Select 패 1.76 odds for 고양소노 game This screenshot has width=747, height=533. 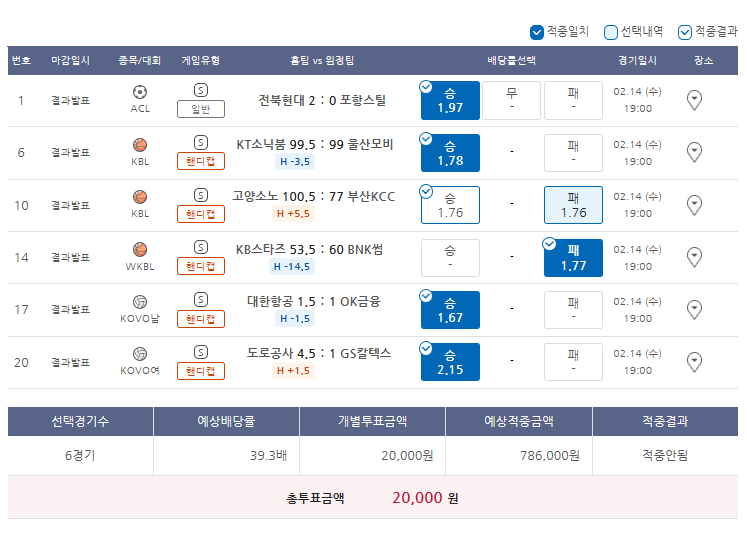coord(573,205)
